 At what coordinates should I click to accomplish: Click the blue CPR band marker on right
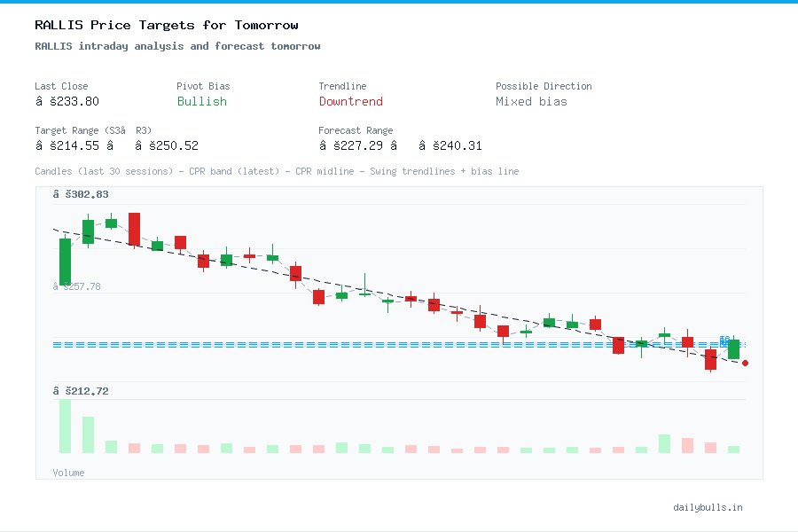click(x=725, y=341)
